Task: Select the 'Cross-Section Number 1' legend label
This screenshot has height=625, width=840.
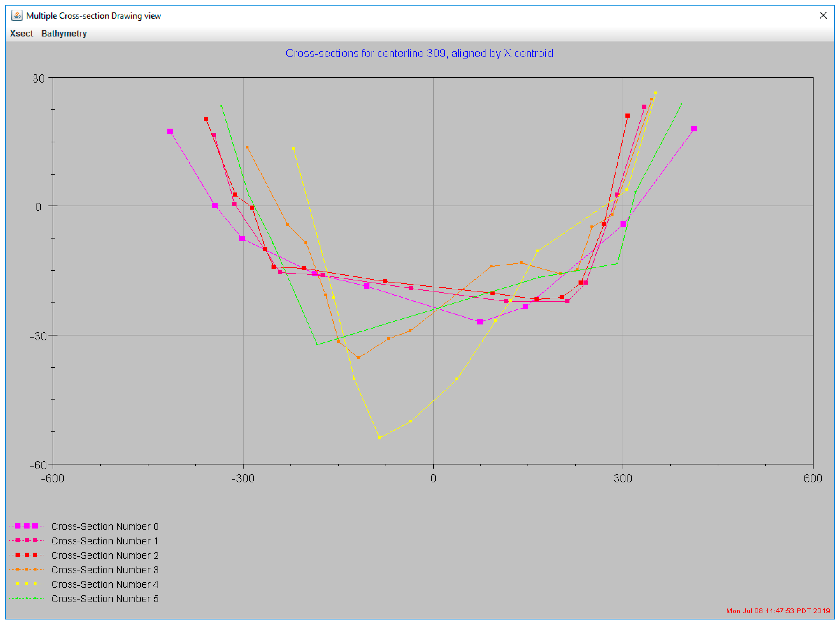Action: click(105, 541)
